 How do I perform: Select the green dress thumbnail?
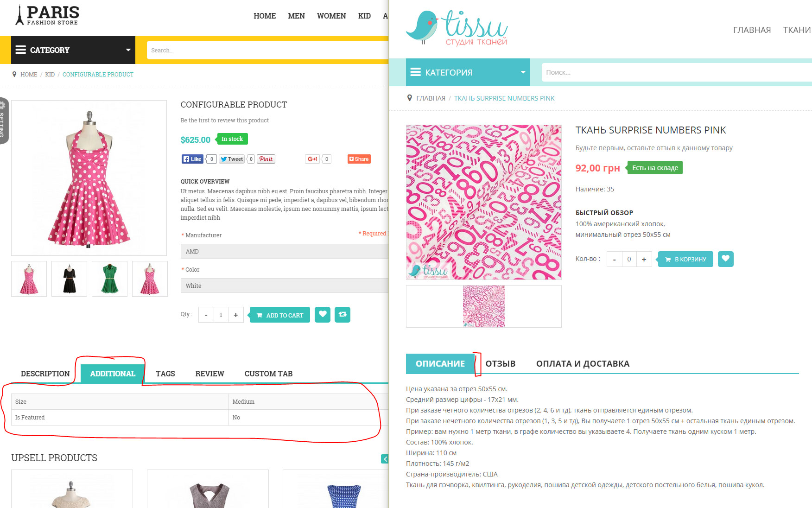coord(109,279)
